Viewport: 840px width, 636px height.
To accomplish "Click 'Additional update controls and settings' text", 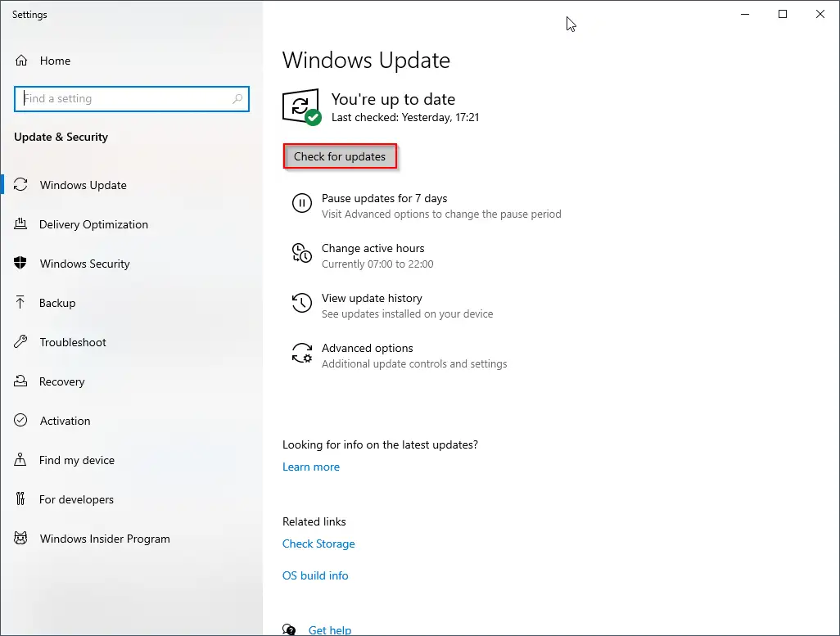I will click(x=414, y=363).
